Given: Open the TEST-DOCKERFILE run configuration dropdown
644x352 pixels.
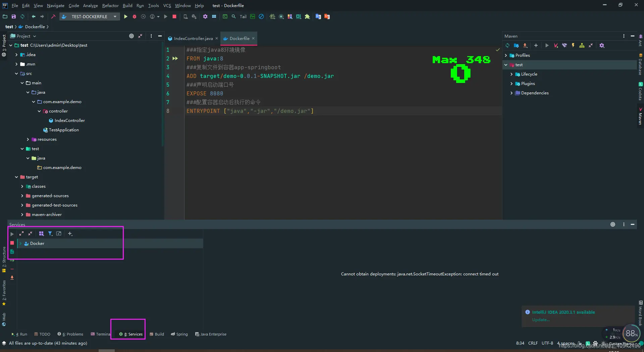Looking at the screenshot, I should [x=115, y=16].
